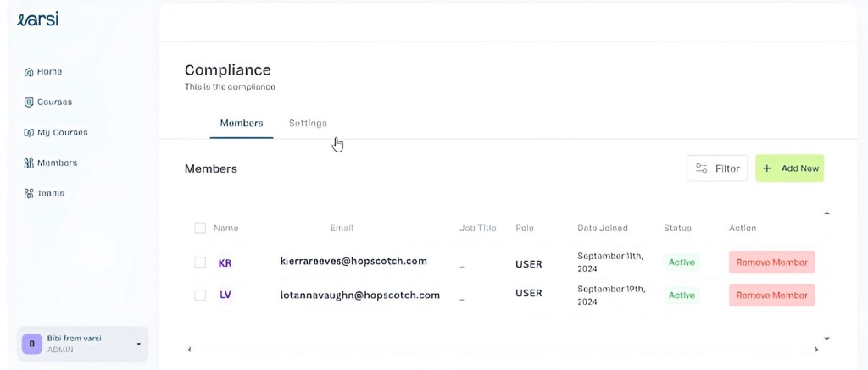
Task: Click the LV member avatar
Action: tap(225, 295)
